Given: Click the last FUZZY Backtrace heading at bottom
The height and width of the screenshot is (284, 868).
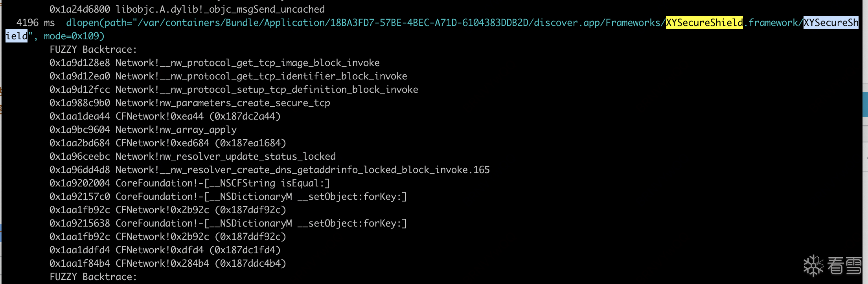Looking at the screenshot, I should [93, 277].
